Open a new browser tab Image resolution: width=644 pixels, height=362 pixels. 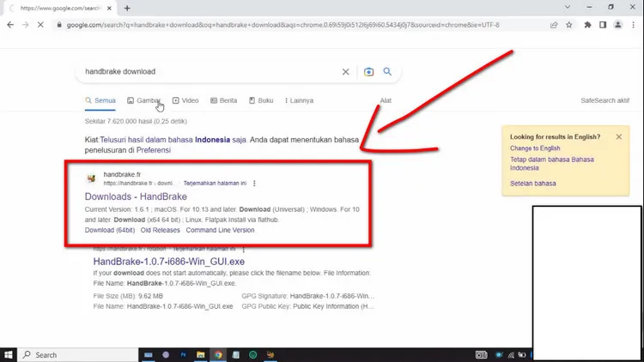pos(127,9)
